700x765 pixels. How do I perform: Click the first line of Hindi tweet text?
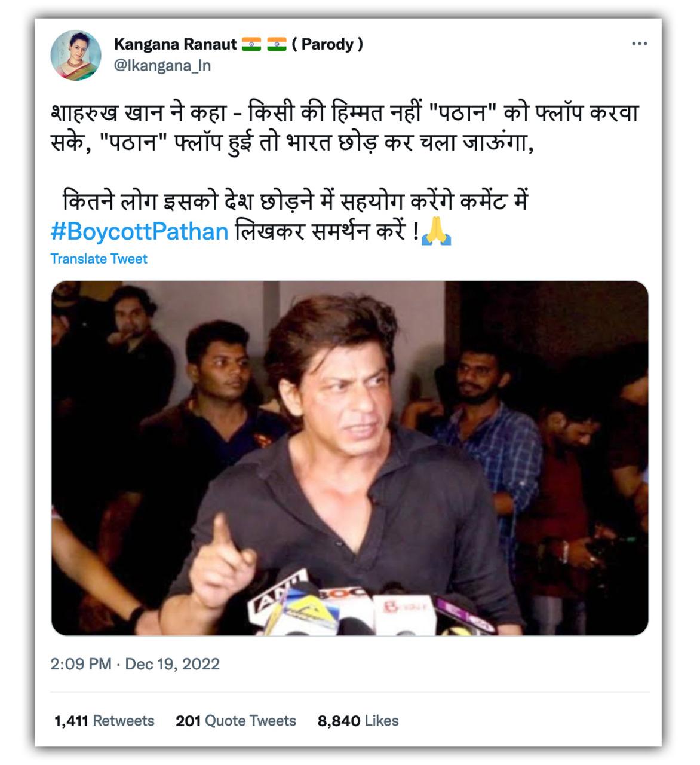click(x=345, y=113)
